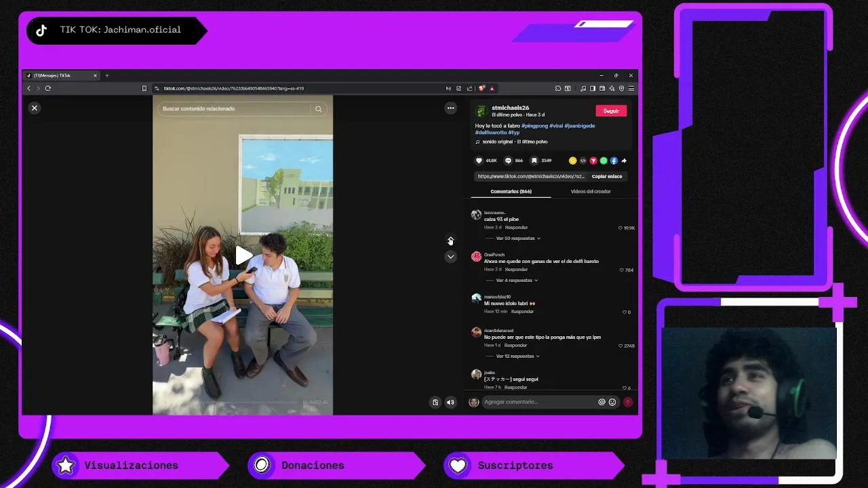Reply to OnePunch's comment
This screenshot has height=488, width=868.
516,270
